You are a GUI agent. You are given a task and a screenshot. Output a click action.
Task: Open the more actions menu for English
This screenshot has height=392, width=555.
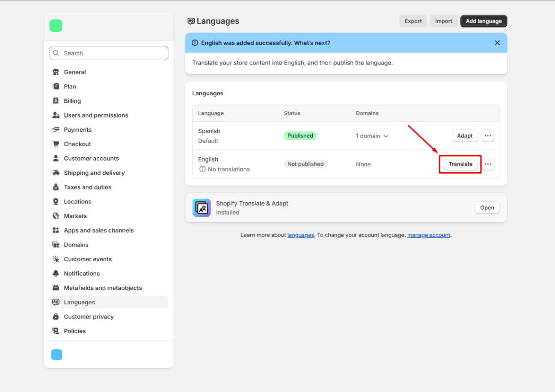488,164
